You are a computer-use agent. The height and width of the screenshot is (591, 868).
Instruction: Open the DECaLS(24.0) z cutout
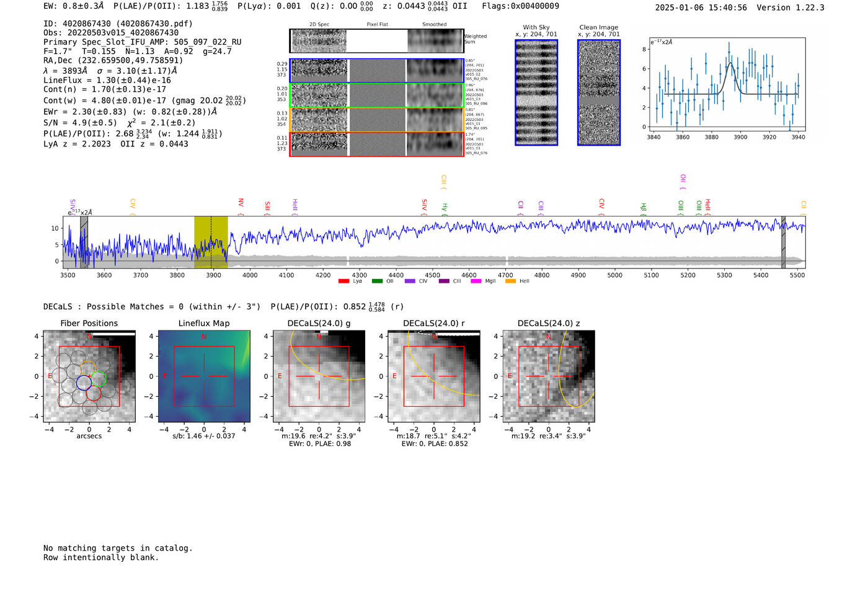[549, 376]
